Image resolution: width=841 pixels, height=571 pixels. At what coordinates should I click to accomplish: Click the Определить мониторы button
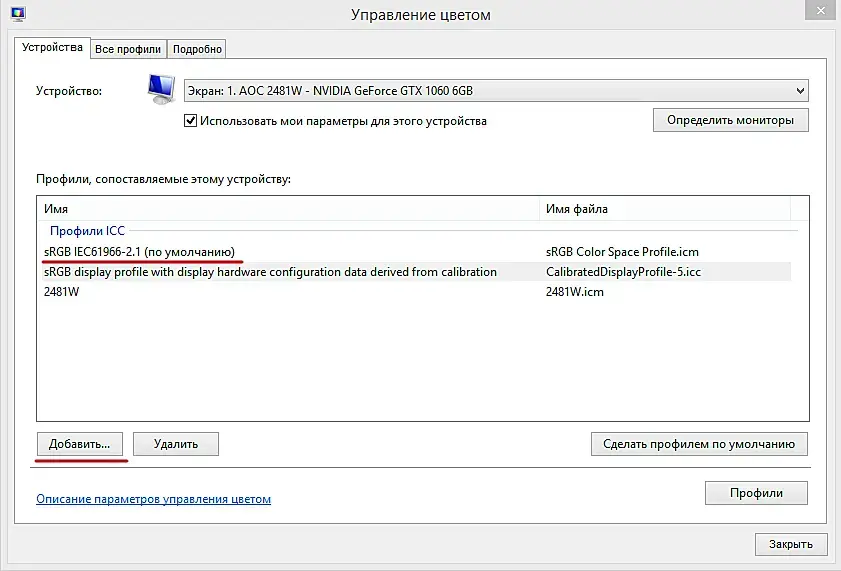(730, 120)
